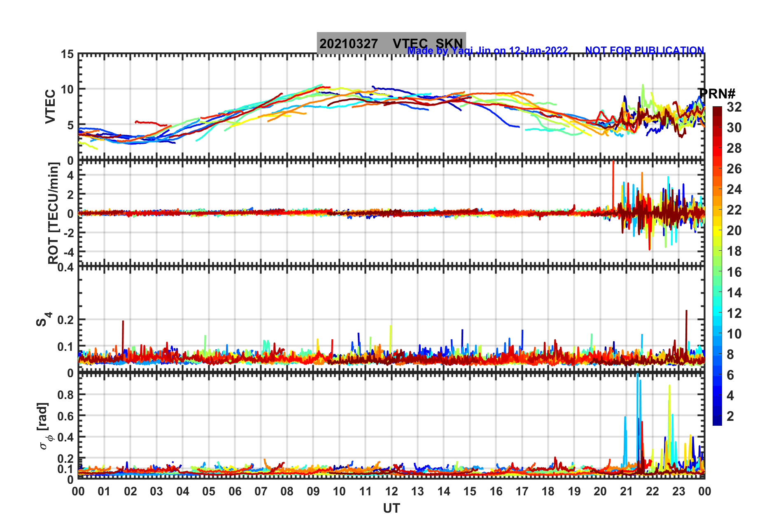Click the colorbar tick label '10'
This screenshot has width=783, height=532.
[x=734, y=334]
